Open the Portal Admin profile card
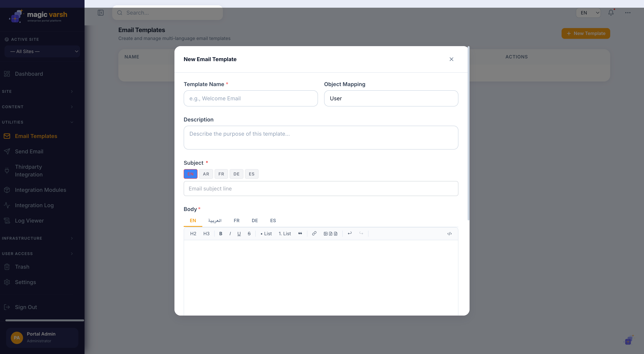The image size is (644, 354). coord(42,338)
